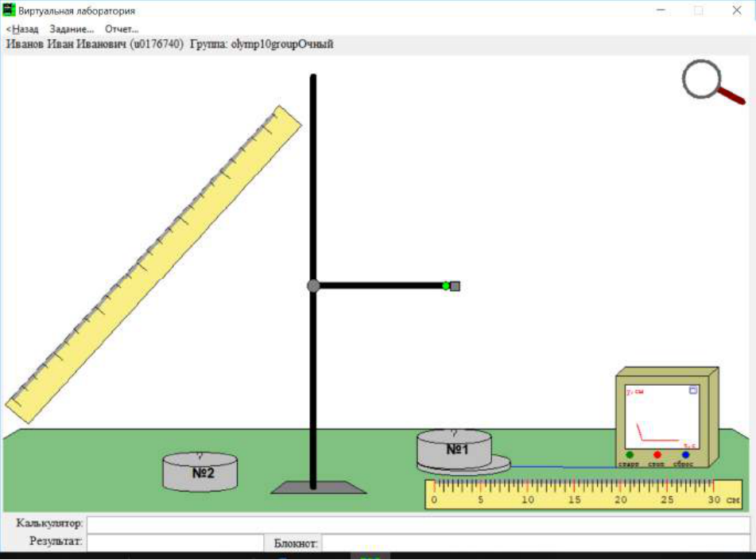Click the gray square sensor at arm tip
756x560 pixels.
[455, 286]
